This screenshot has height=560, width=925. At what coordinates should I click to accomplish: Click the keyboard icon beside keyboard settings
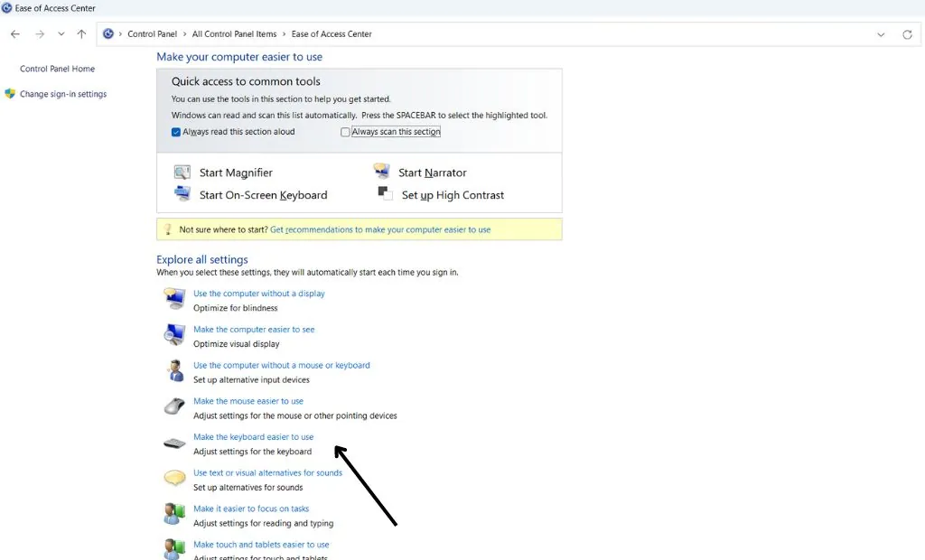pyautogui.click(x=173, y=443)
